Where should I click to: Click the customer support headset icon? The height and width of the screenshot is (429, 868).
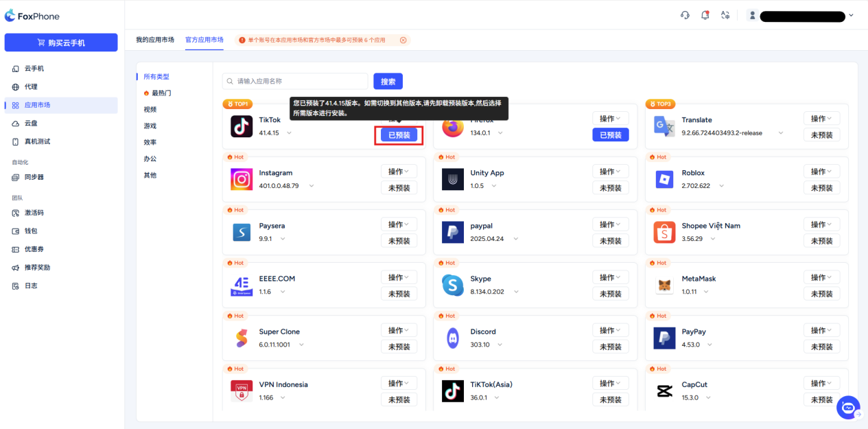(x=685, y=15)
